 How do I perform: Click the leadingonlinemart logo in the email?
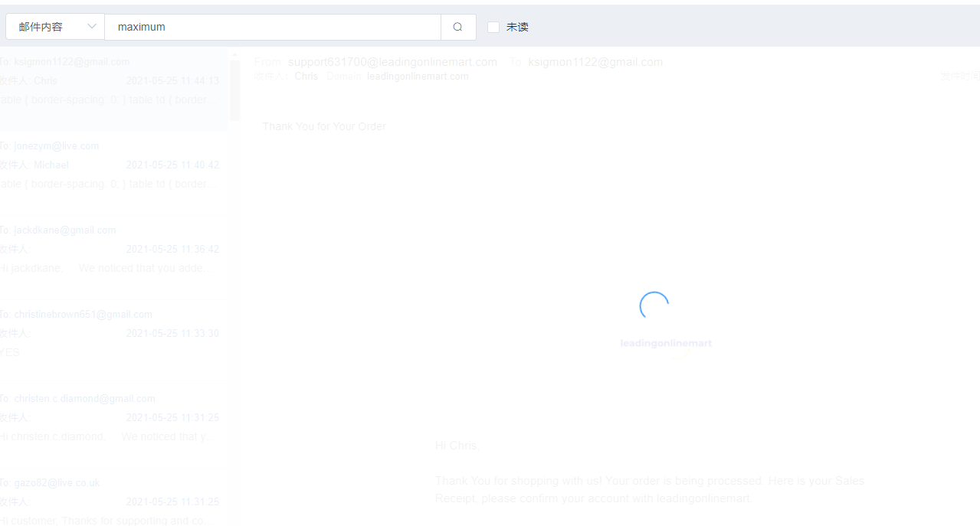pos(666,344)
